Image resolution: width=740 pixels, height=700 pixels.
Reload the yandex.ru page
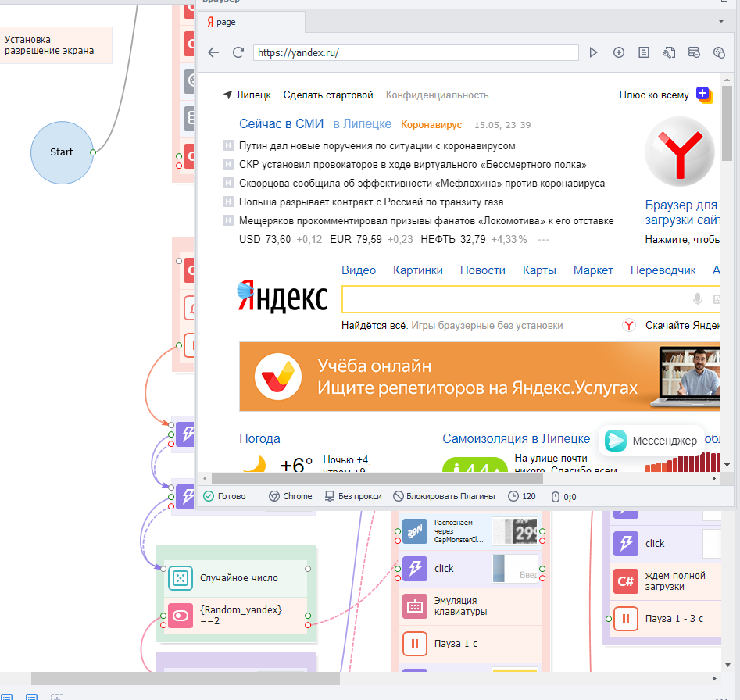[238, 52]
